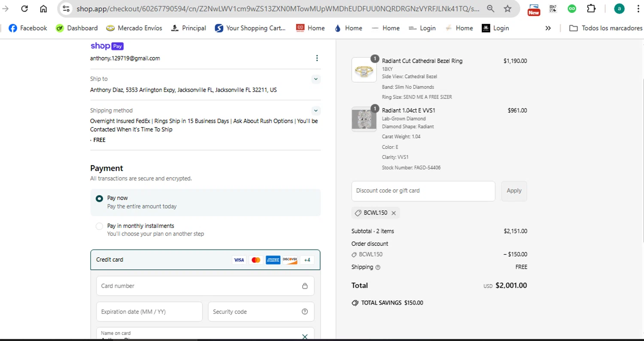Open the Facebook bookmark
The width and height of the screenshot is (644, 341).
point(28,28)
